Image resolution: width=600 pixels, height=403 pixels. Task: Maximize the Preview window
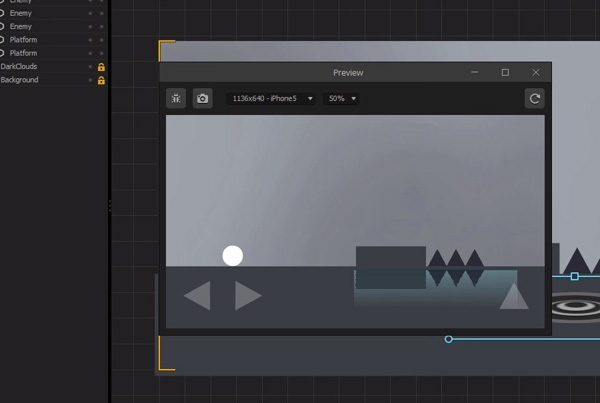505,72
